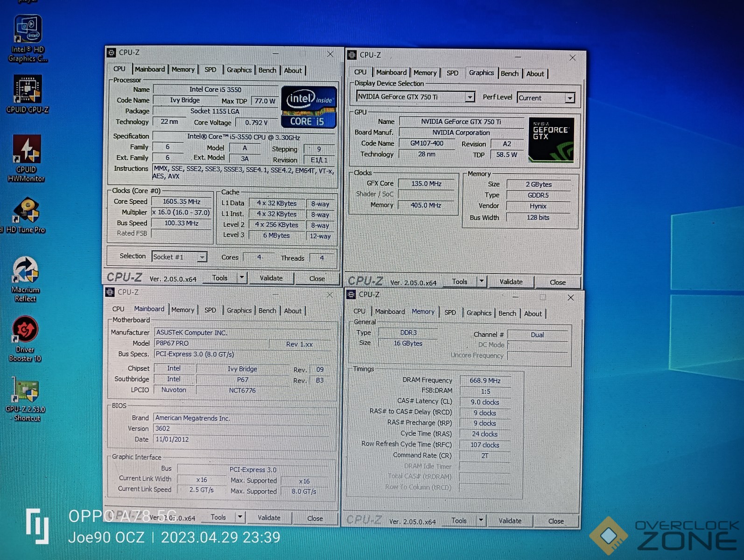Expand Tools dropdown arrow in Memory window

[481, 520]
